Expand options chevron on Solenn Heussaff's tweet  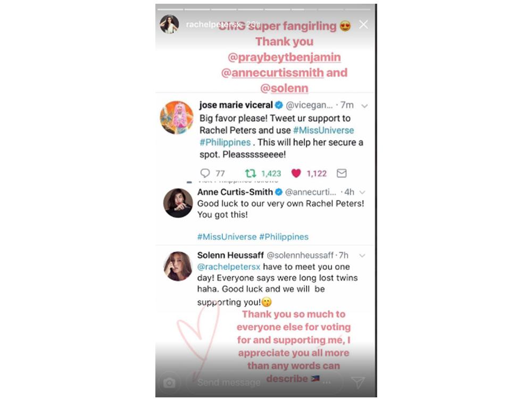[x=362, y=255]
